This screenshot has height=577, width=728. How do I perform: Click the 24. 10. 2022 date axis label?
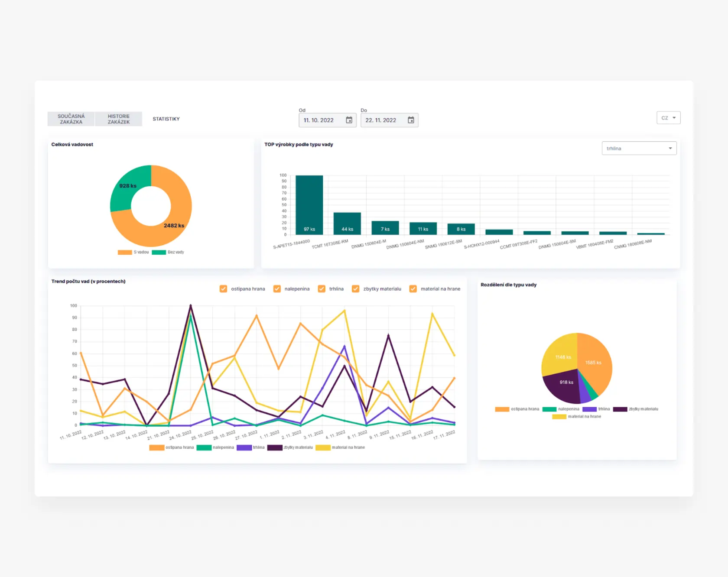click(x=180, y=435)
